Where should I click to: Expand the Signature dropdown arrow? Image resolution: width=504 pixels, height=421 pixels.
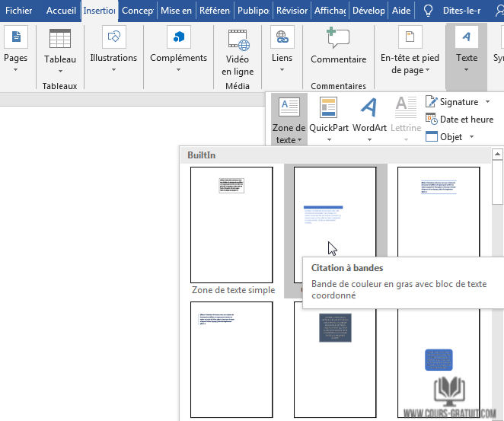click(487, 102)
